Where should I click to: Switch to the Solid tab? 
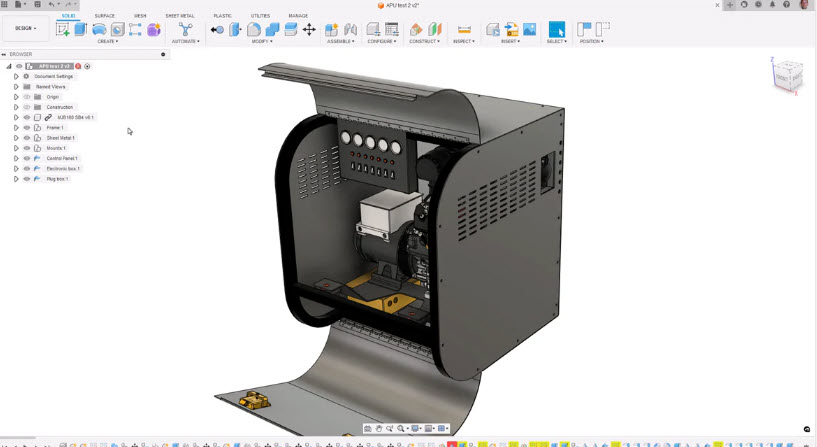pyautogui.click(x=68, y=16)
